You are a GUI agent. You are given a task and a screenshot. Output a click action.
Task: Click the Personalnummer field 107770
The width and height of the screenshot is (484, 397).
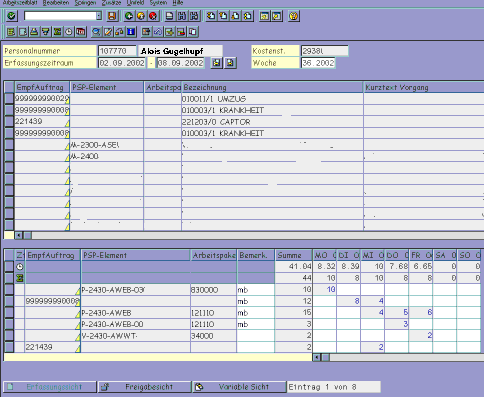117,51
